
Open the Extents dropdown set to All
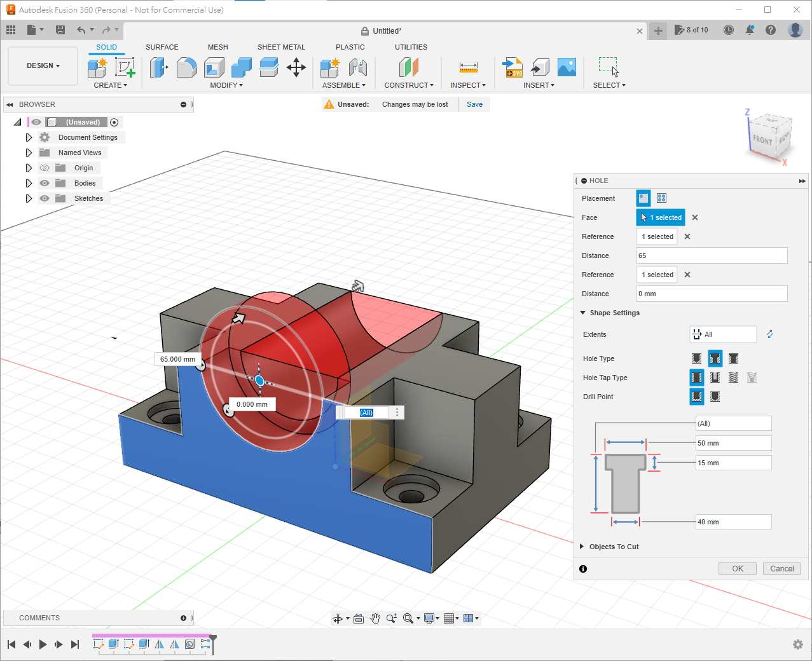click(723, 334)
